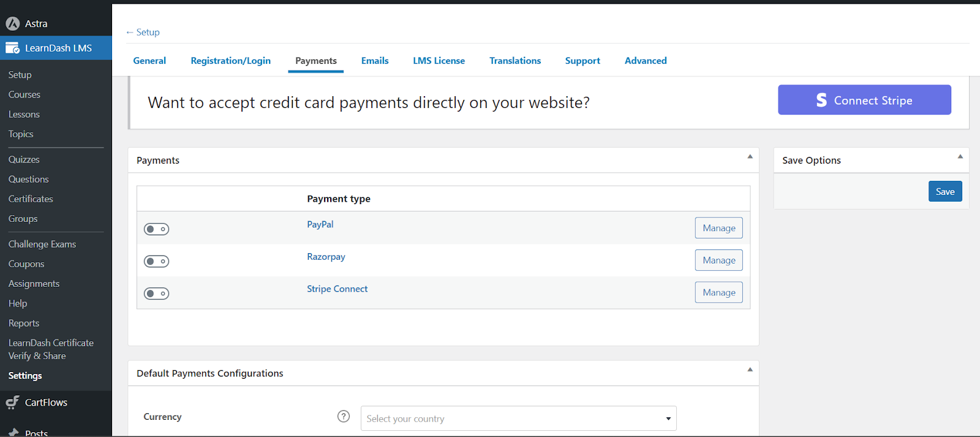Open the Stripe Connect payment type link
The image size is (980, 437).
tap(337, 289)
